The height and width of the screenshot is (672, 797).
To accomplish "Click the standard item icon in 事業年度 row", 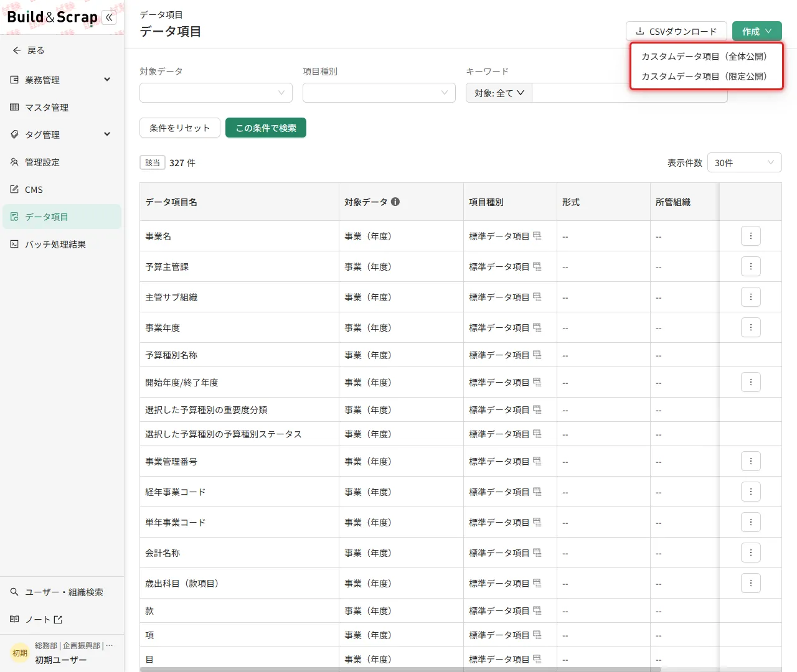I will pyautogui.click(x=537, y=327).
